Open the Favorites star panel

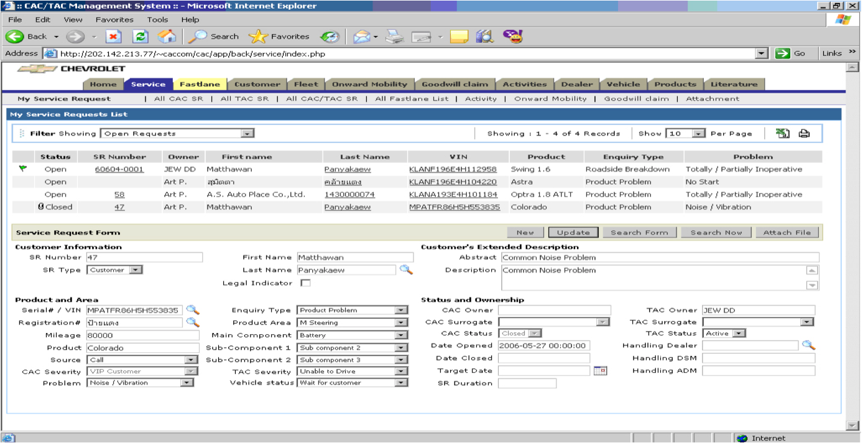click(279, 37)
